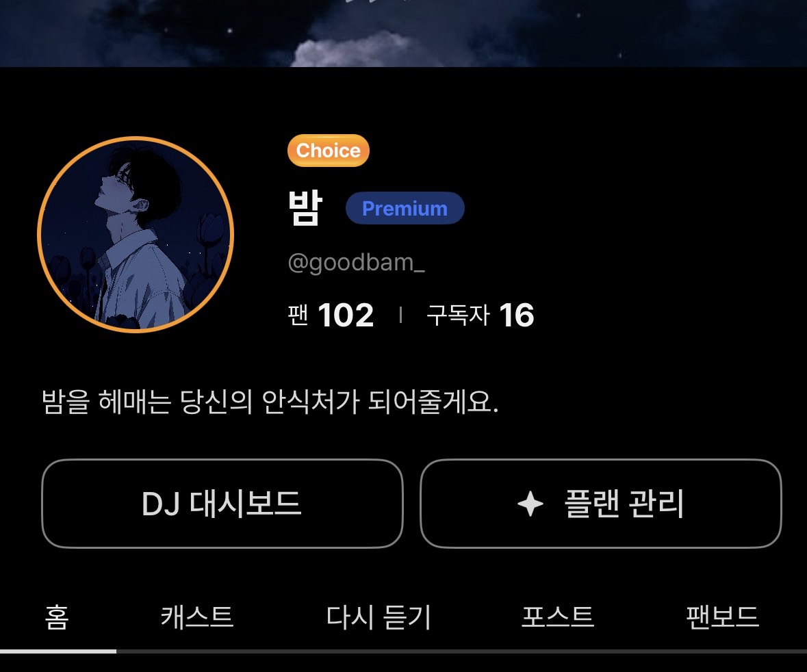Open the circular profile avatar picture
807x672 pixels.
(136, 234)
